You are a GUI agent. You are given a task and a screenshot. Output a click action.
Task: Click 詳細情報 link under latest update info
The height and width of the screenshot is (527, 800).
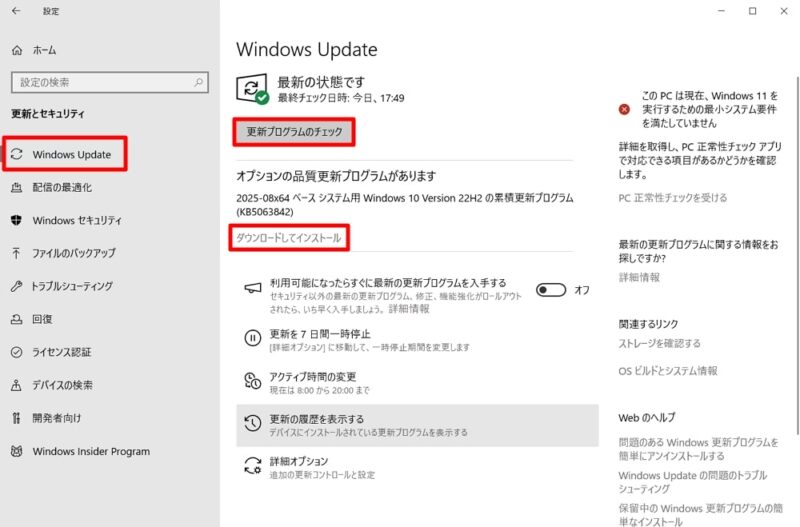[639, 277]
